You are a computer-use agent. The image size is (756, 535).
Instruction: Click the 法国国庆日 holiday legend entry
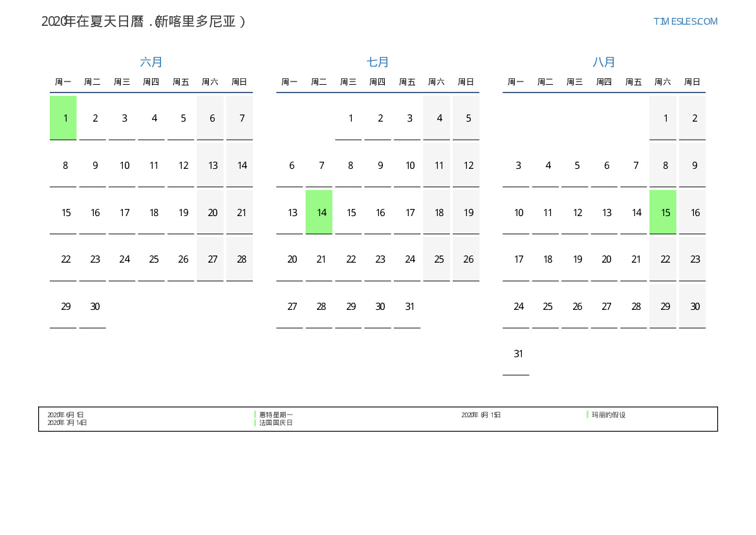276,422
